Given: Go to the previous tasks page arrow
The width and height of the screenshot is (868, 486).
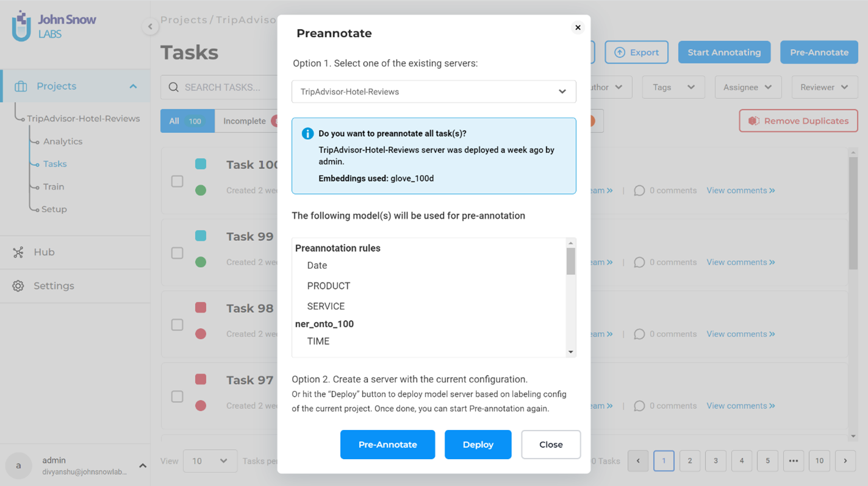Looking at the screenshot, I should click(638, 461).
